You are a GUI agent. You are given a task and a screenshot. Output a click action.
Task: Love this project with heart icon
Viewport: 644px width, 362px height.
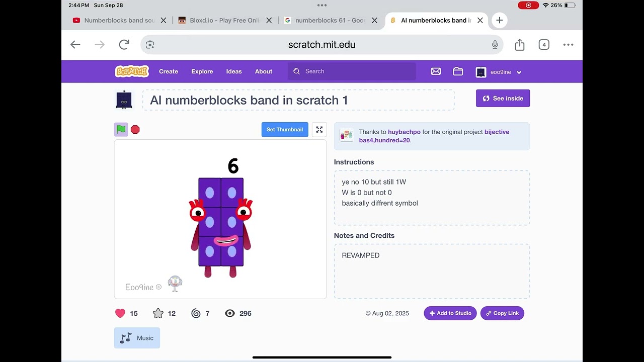(120, 313)
